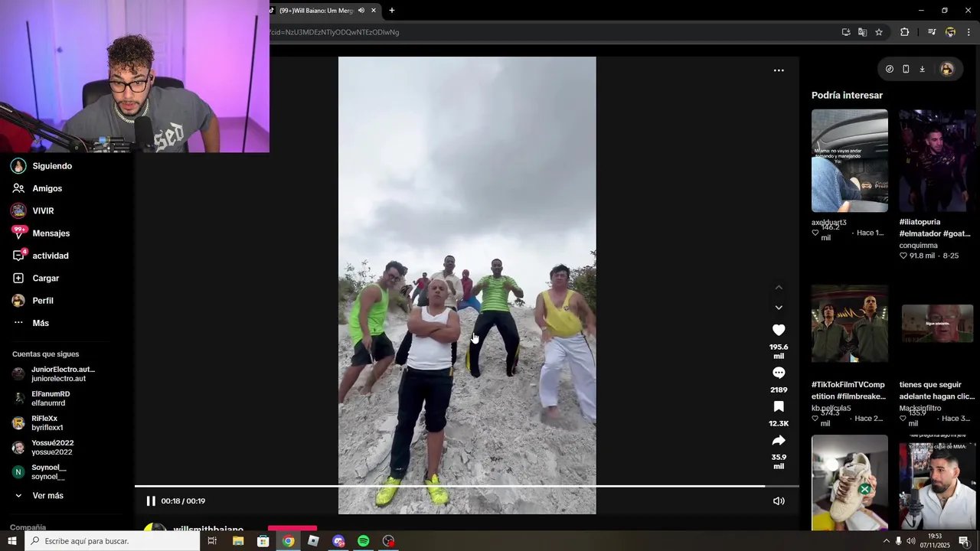Click the Windows taskbar search box
This screenshot has height=551, width=980.
point(113,541)
